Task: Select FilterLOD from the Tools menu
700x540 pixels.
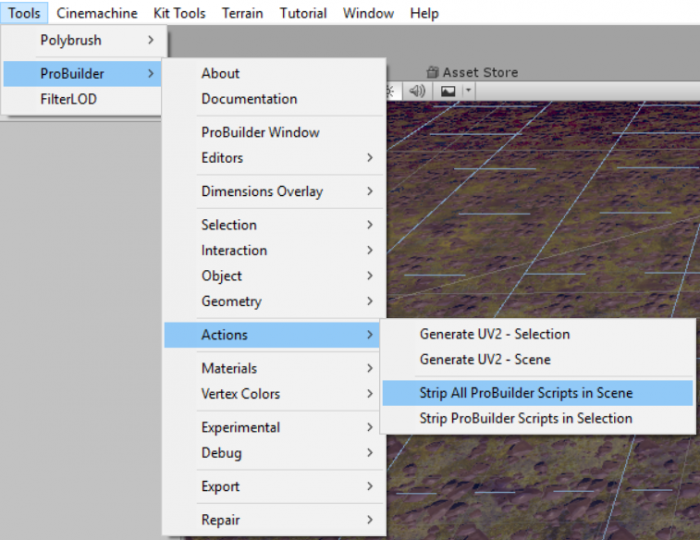Action: [x=68, y=99]
